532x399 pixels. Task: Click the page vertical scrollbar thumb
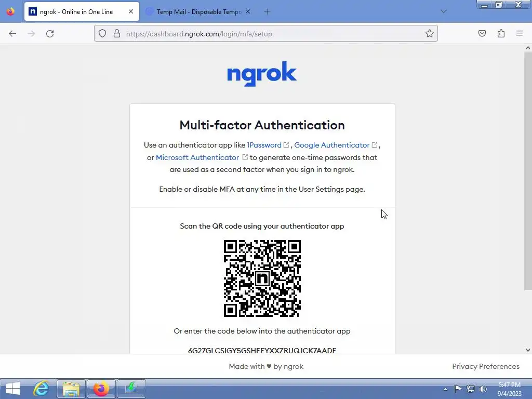pos(528,170)
